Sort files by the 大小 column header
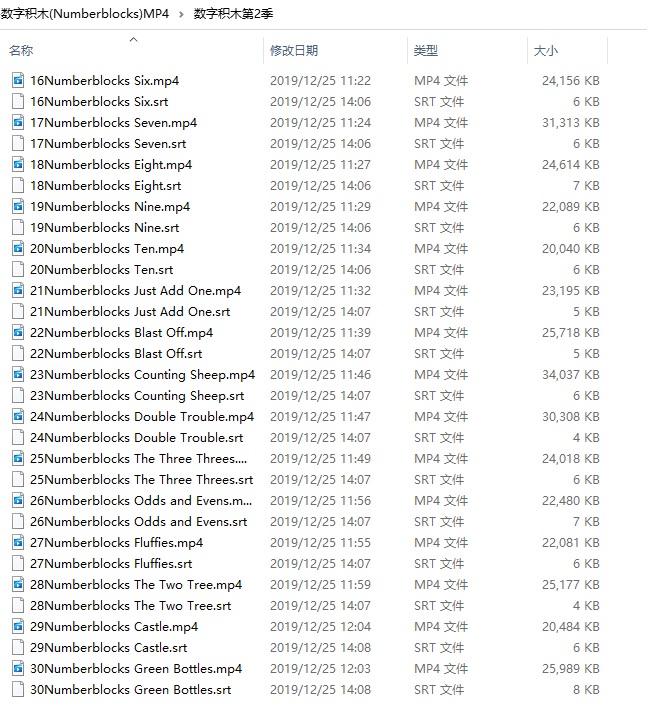Viewport: 649px width, 722px height. tap(546, 50)
